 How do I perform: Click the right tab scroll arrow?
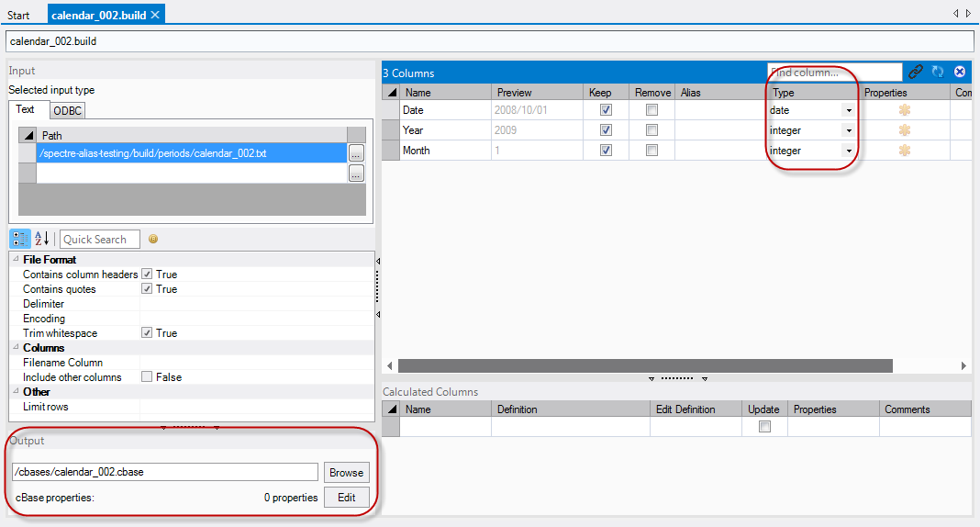[969, 13]
